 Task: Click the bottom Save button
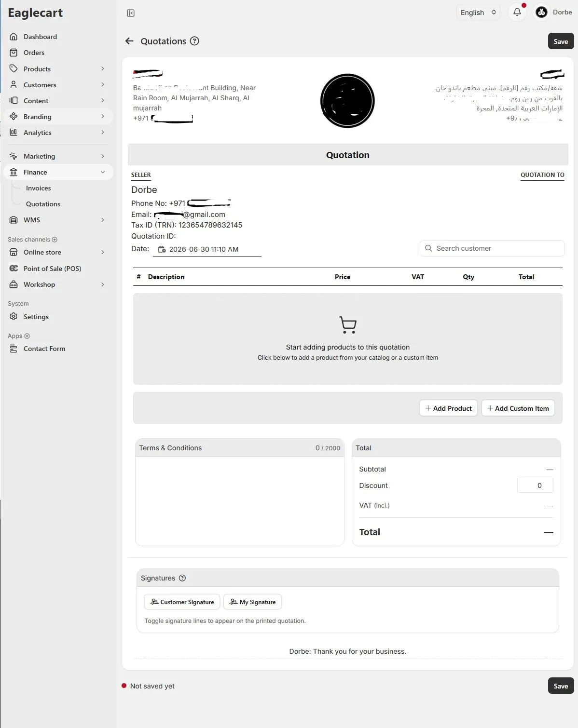561,686
